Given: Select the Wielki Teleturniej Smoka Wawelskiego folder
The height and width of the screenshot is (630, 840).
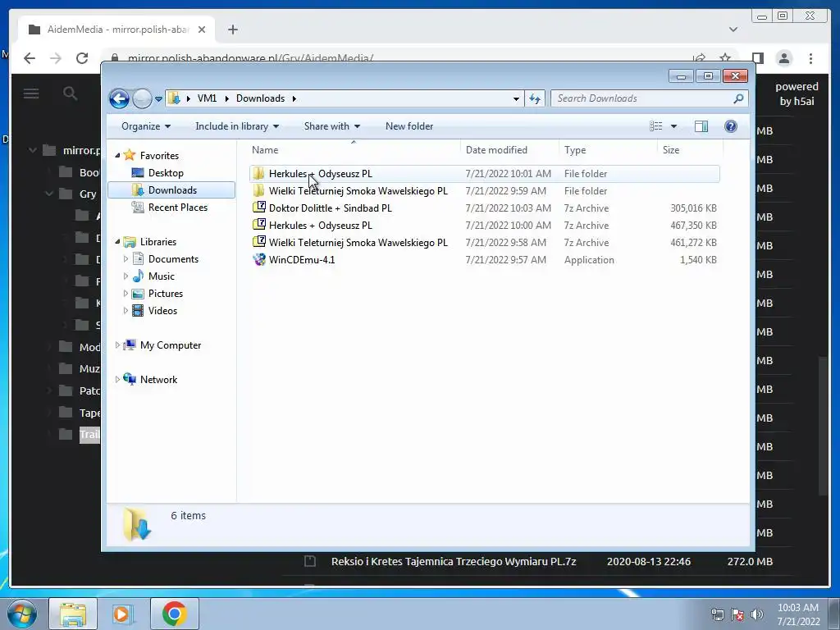Looking at the screenshot, I should point(484,190).
